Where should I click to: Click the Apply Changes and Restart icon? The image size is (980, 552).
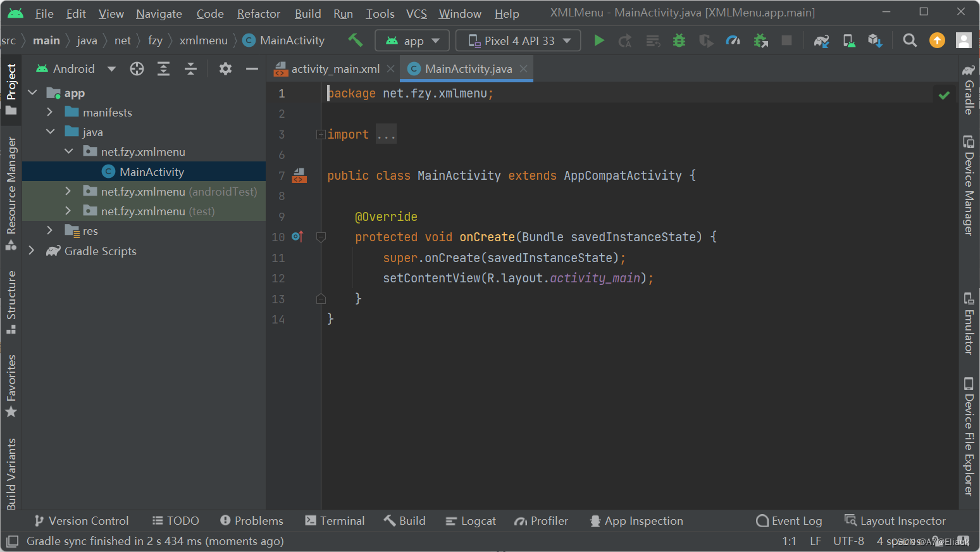625,41
